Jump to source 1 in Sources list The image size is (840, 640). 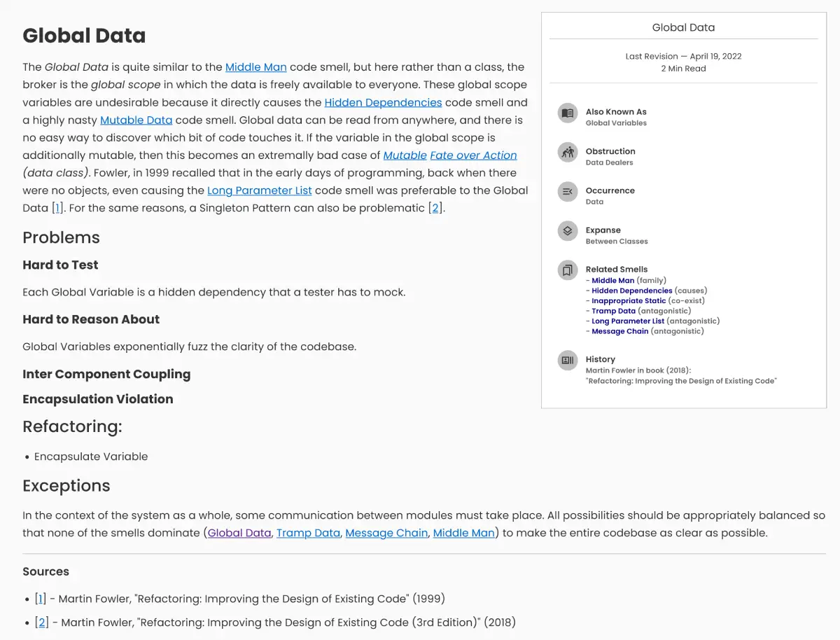(x=41, y=599)
